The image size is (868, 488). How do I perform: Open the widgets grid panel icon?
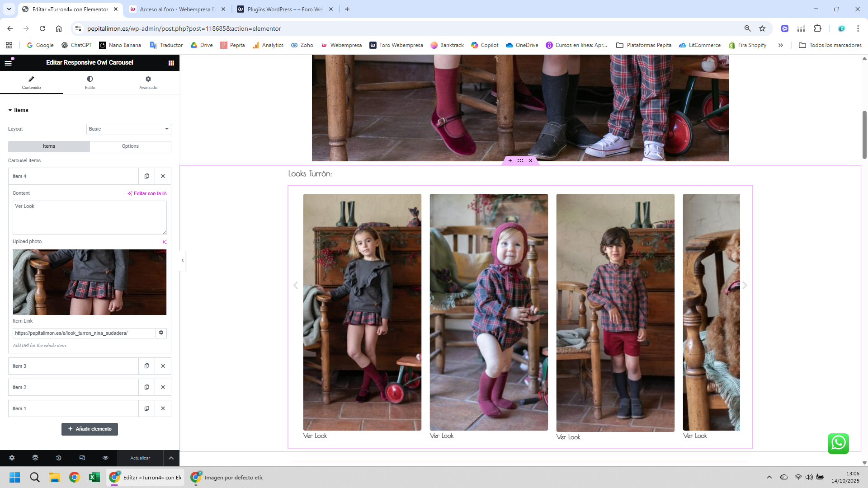tap(171, 63)
